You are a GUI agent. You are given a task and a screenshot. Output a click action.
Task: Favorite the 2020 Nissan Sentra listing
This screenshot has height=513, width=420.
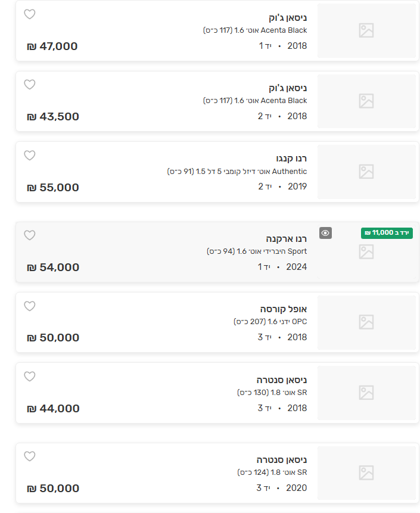(30, 456)
